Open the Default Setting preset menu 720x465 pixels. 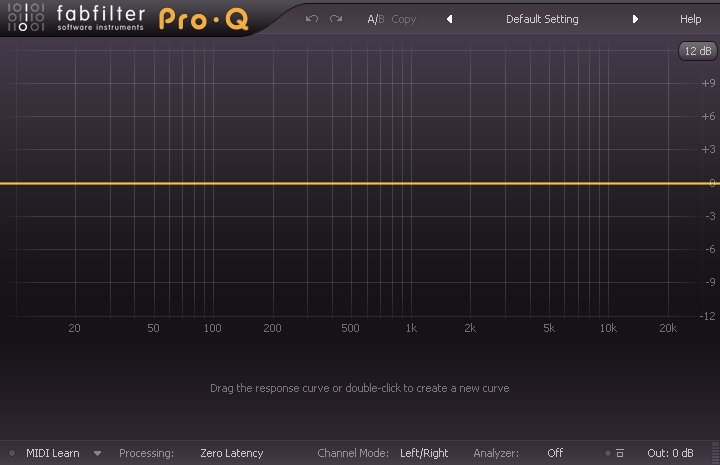pyautogui.click(x=541, y=19)
